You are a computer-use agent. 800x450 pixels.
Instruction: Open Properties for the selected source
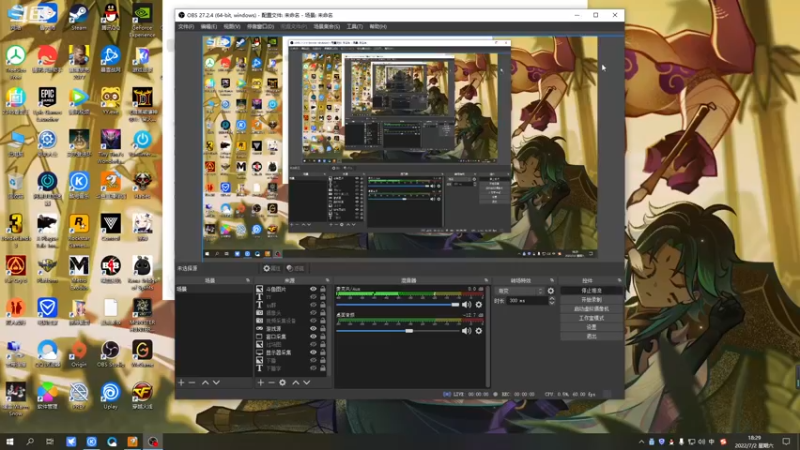tap(272, 268)
